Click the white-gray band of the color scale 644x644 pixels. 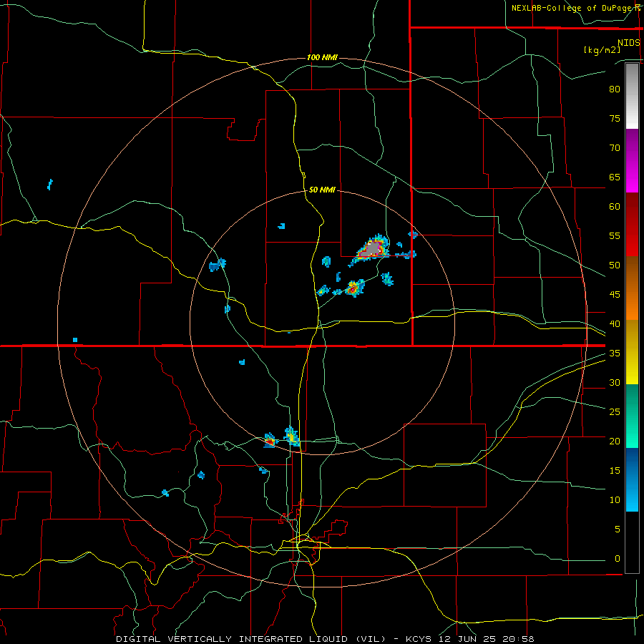pos(632,96)
